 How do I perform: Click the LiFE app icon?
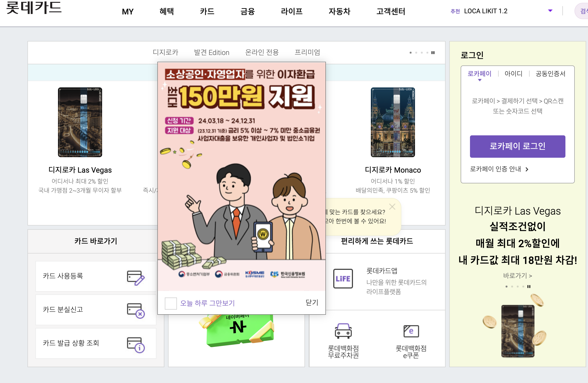click(x=343, y=279)
